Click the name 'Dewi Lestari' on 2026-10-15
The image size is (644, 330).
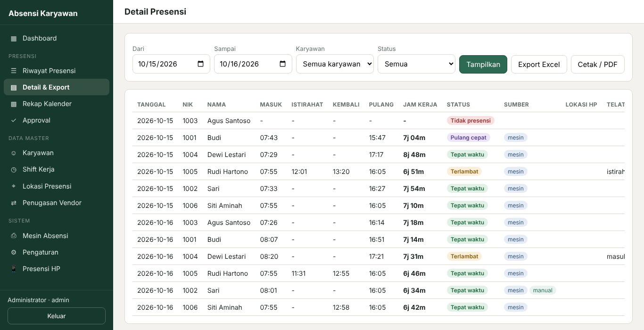coord(226,155)
